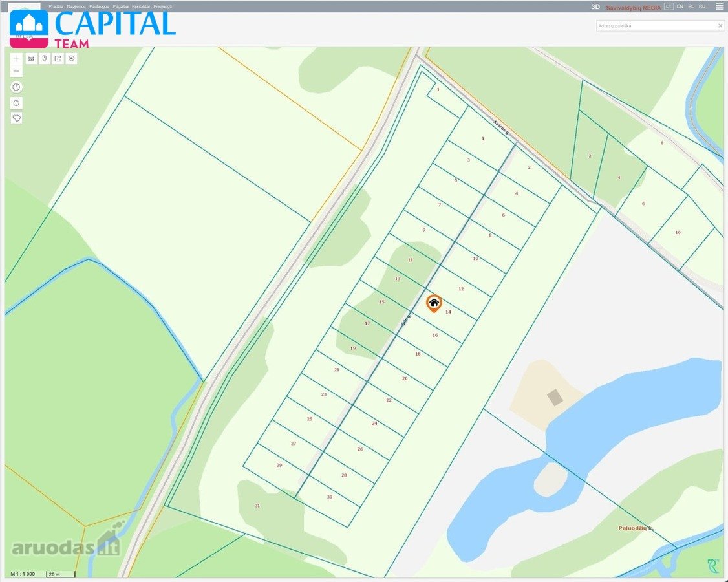The image size is (728, 582).
Task: Select the place marker pin tool
Action: point(45,59)
